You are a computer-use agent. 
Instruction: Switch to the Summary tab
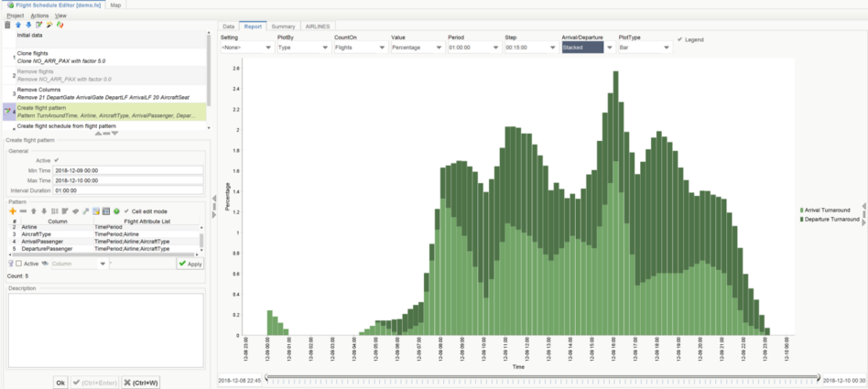coord(283,27)
